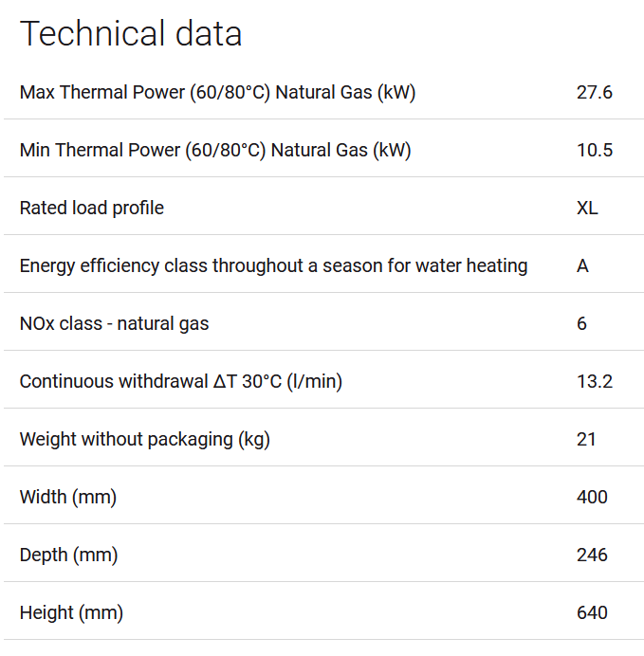Click the Width (mm) label
Viewport: 644px width, 656px height.
coord(67,497)
